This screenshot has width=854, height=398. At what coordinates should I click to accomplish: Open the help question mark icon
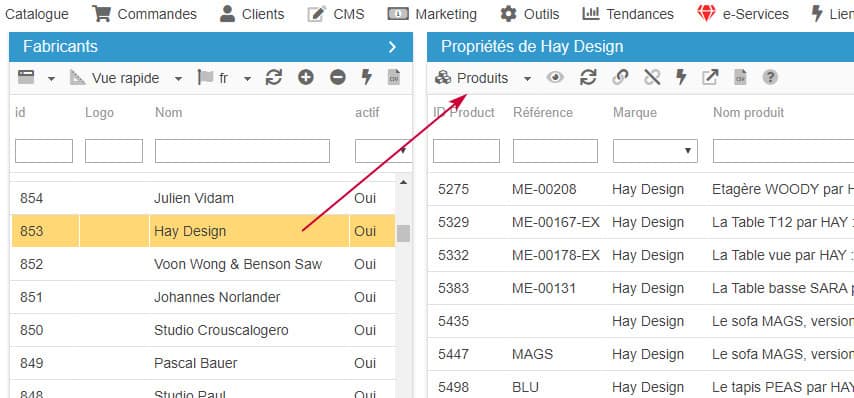click(769, 77)
